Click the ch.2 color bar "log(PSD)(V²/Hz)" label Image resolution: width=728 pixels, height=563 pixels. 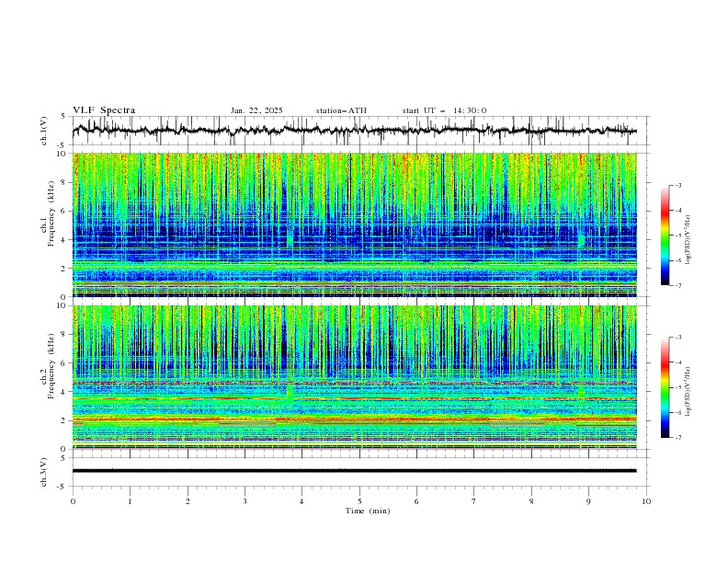tap(688, 392)
